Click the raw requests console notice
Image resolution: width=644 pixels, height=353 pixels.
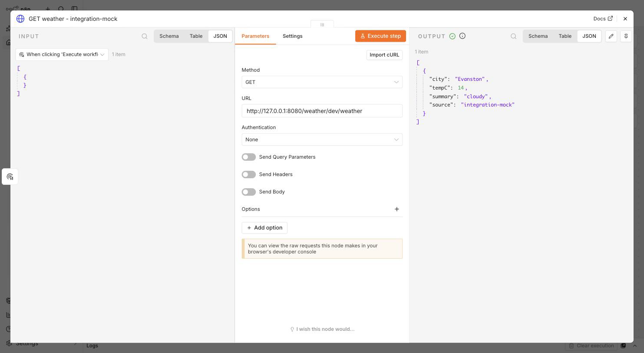[322, 249]
